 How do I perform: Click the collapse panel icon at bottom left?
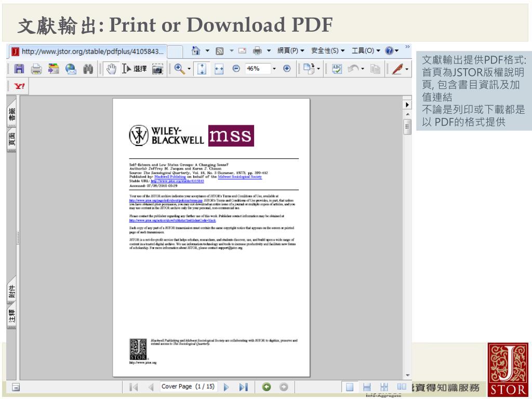[16, 387]
